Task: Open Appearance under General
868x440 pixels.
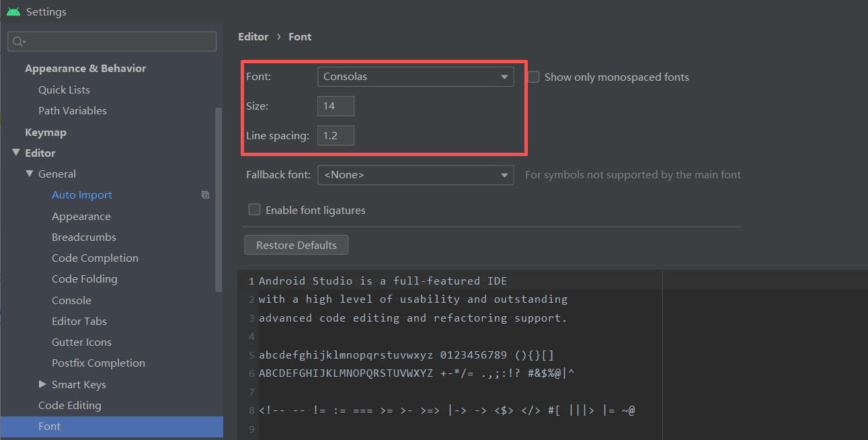Action: [x=81, y=216]
